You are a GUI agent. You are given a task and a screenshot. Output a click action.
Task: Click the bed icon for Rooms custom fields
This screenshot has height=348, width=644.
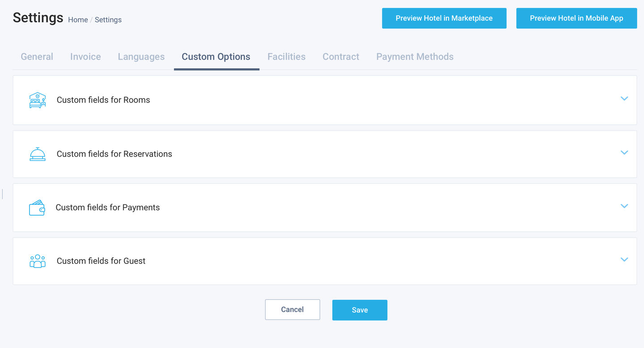(38, 100)
